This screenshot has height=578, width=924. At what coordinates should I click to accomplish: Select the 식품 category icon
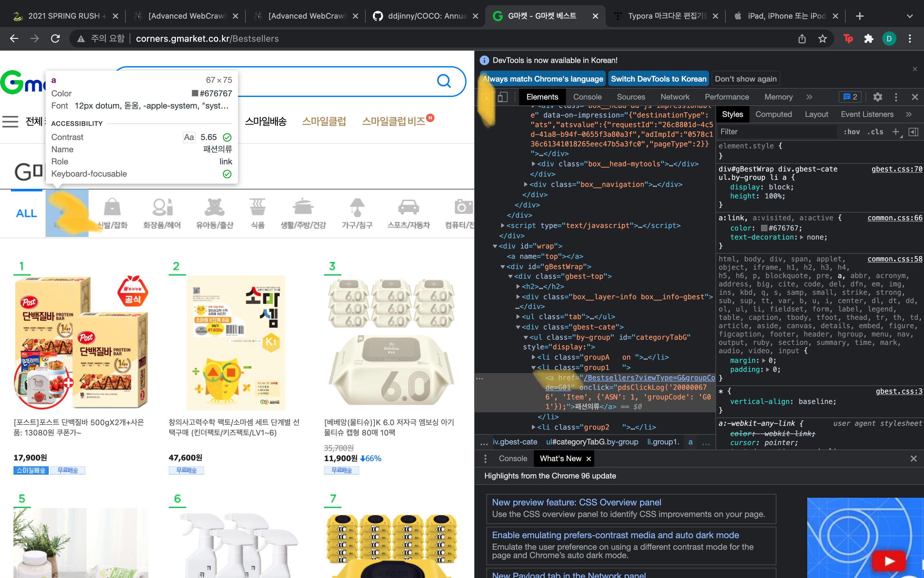point(258,213)
